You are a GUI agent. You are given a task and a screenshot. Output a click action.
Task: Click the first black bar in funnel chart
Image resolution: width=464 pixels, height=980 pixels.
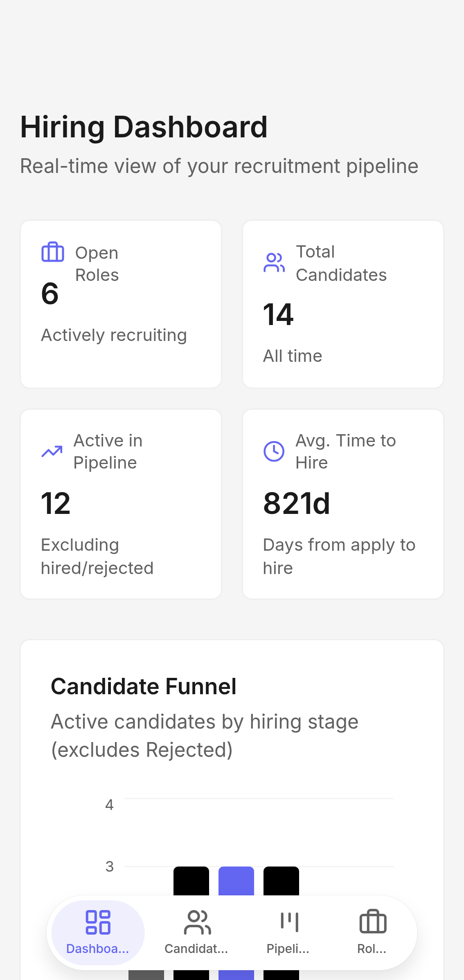coord(191,881)
